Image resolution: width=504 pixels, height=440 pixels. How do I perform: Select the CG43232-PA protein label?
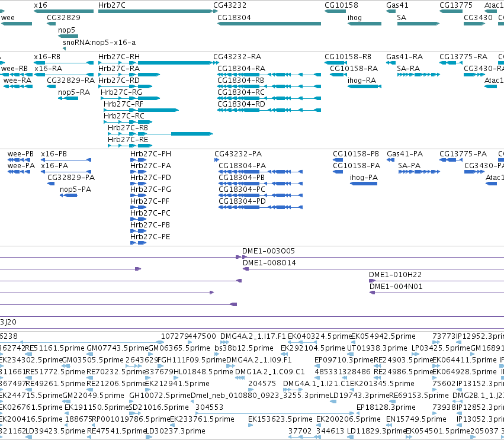238,154
